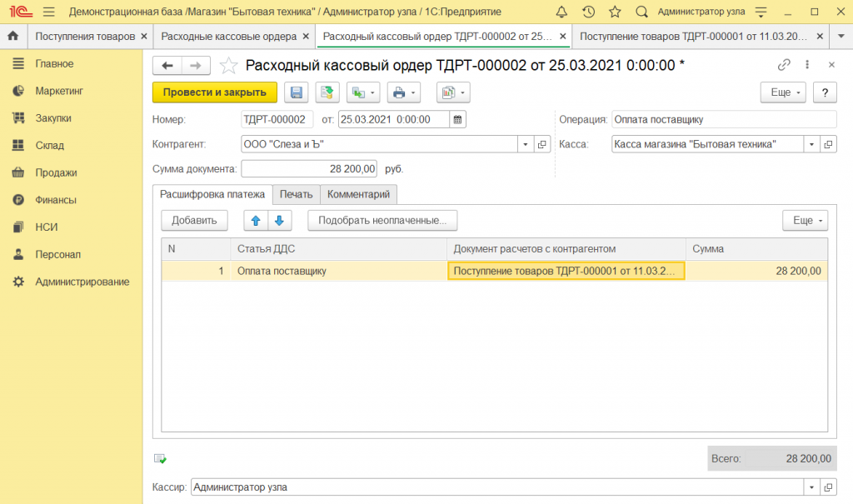The width and height of the screenshot is (853, 504).
Task: Click the Провести и закрыть button
Action: coord(214,92)
